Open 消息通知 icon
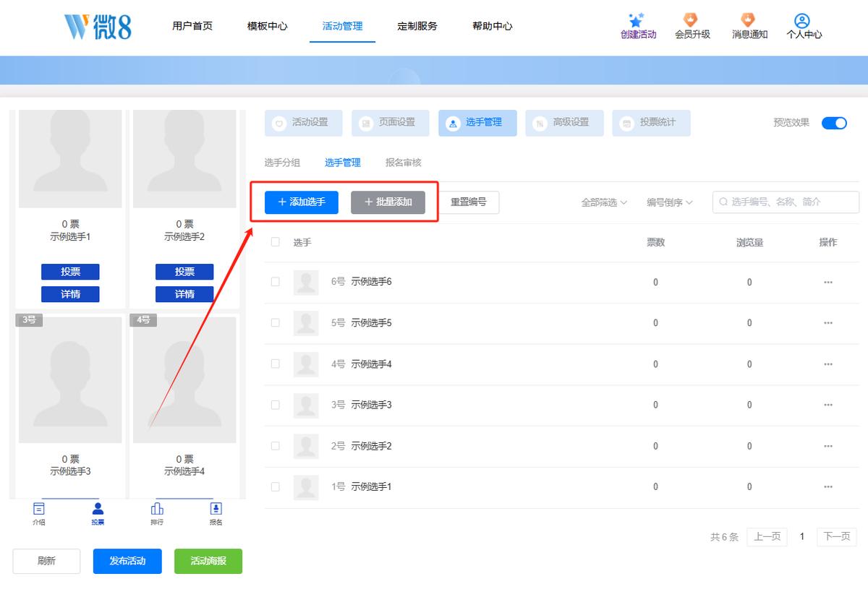 pos(748,20)
